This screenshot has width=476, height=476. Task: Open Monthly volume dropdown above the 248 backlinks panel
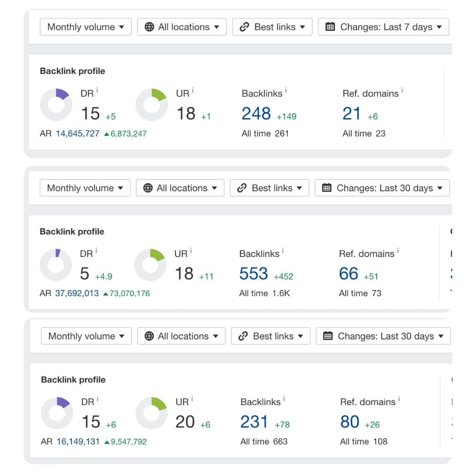tap(86, 27)
